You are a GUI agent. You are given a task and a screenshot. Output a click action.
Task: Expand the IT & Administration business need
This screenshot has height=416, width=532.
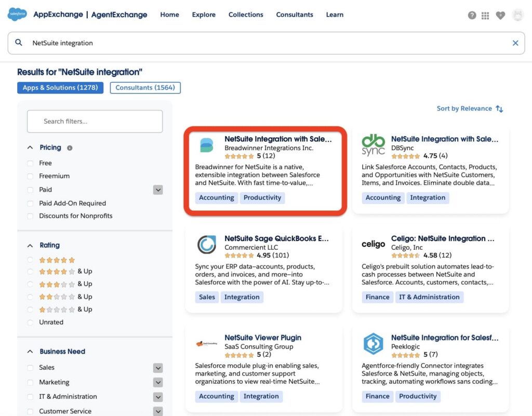(158, 397)
